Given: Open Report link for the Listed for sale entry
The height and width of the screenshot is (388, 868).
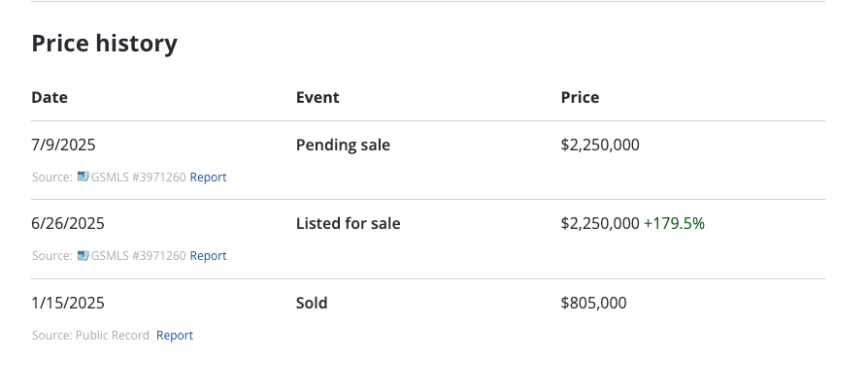Looking at the screenshot, I should tap(208, 255).
